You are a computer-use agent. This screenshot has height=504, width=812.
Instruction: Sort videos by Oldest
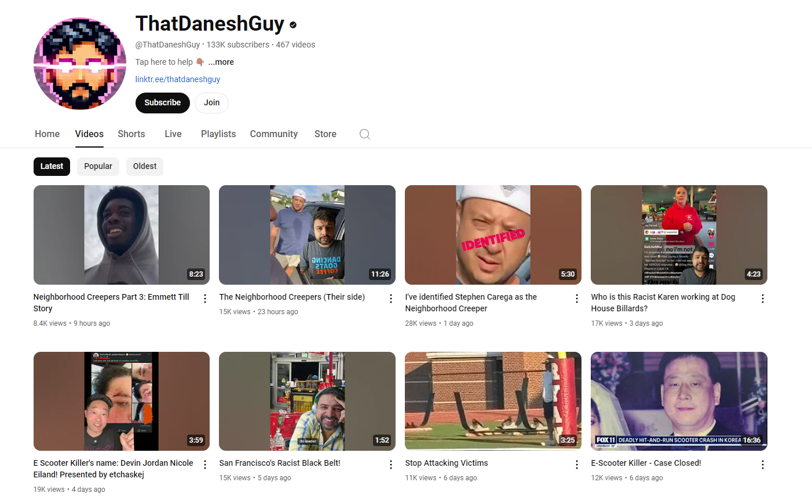pos(145,167)
